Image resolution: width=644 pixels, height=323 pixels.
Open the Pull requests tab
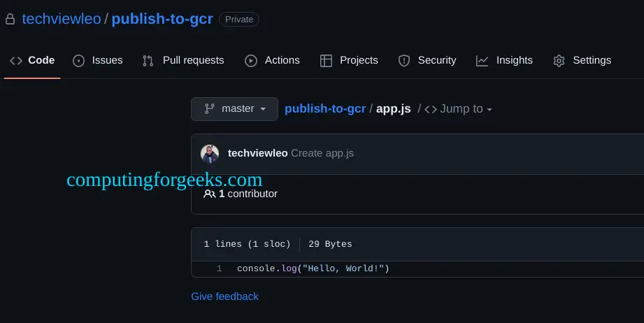[x=183, y=60]
